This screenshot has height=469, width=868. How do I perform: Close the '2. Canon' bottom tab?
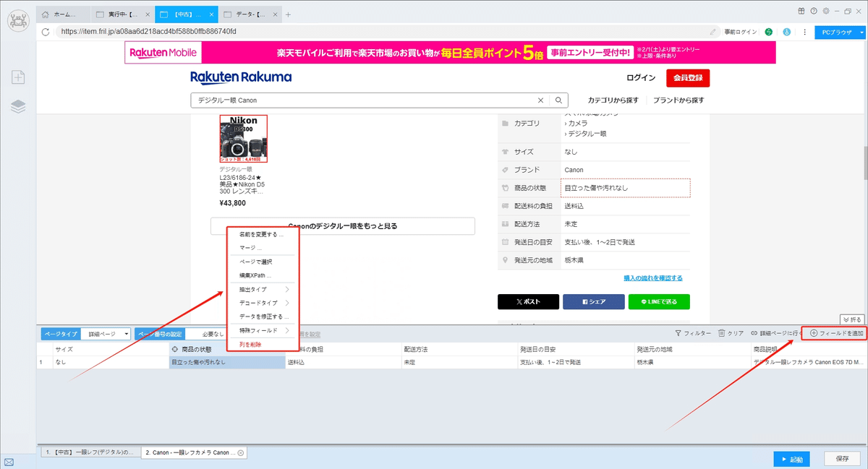click(241, 453)
